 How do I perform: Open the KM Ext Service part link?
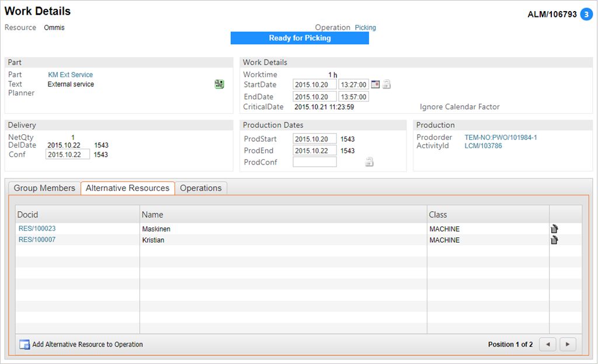tap(70, 75)
